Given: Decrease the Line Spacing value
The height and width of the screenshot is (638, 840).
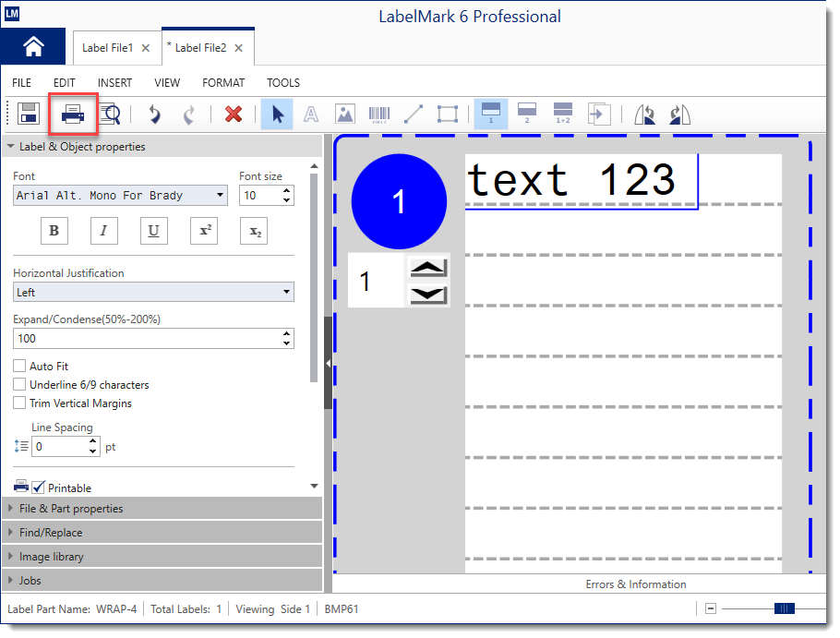Looking at the screenshot, I should [x=93, y=451].
